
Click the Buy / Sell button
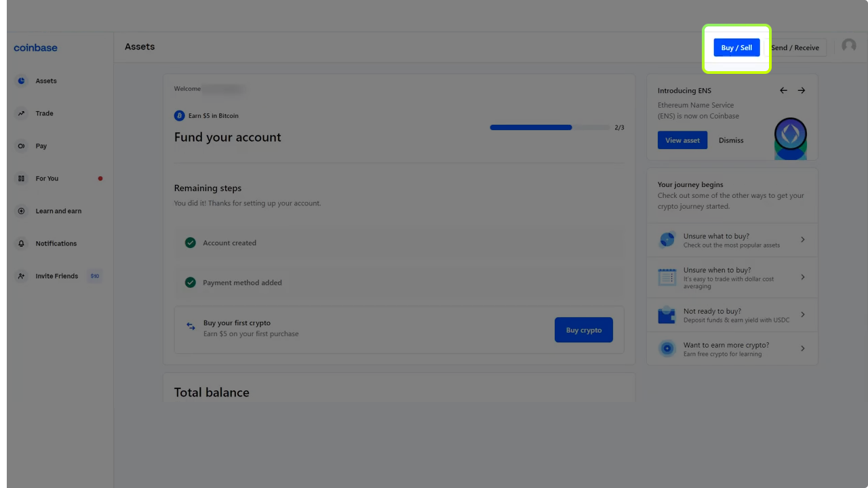(x=736, y=47)
